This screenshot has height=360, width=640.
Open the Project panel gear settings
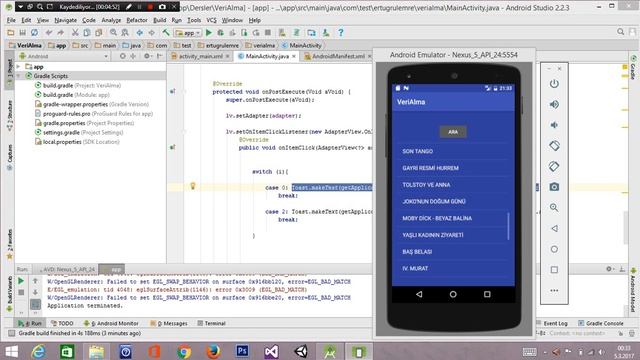[147, 56]
